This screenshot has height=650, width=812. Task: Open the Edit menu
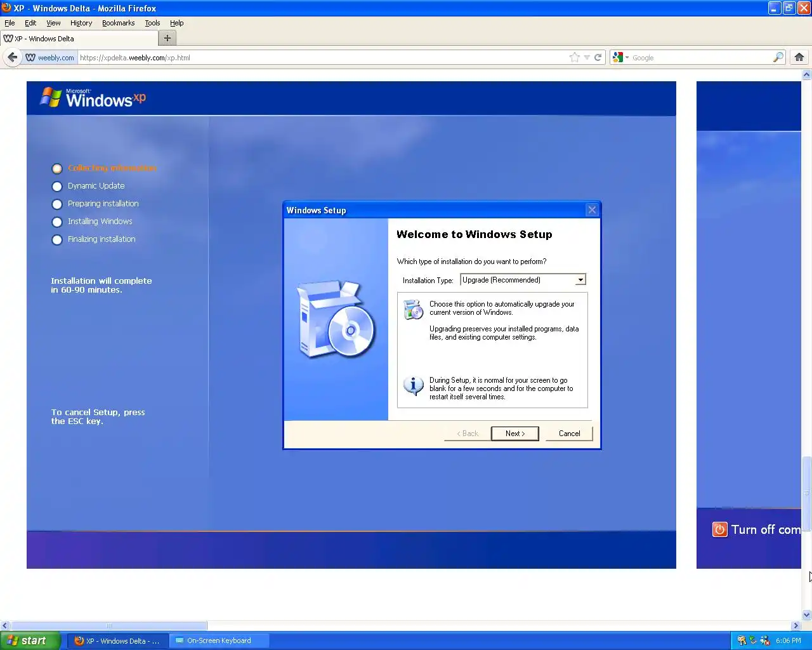pos(30,23)
